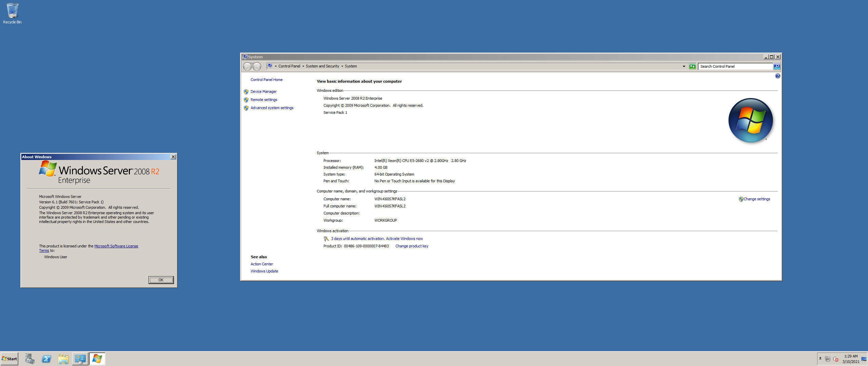Click the search magnifier icon

(777, 66)
